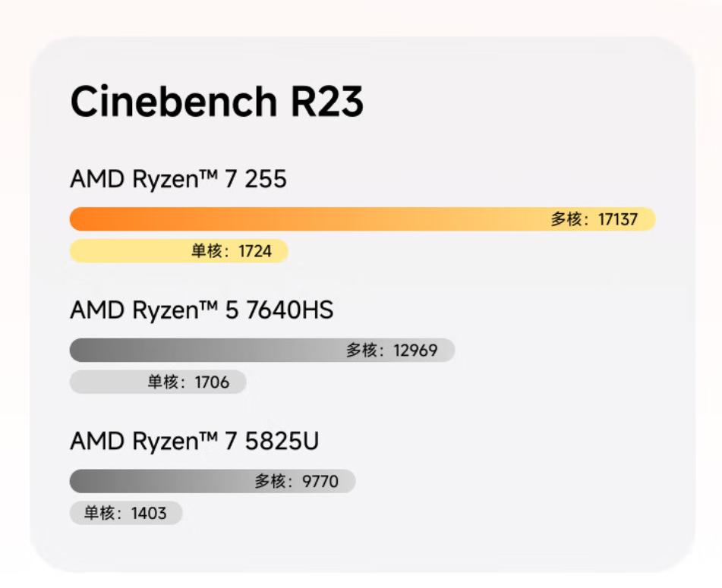Click the 多核: 17137 score label
The image size is (722, 588).
point(594,219)
